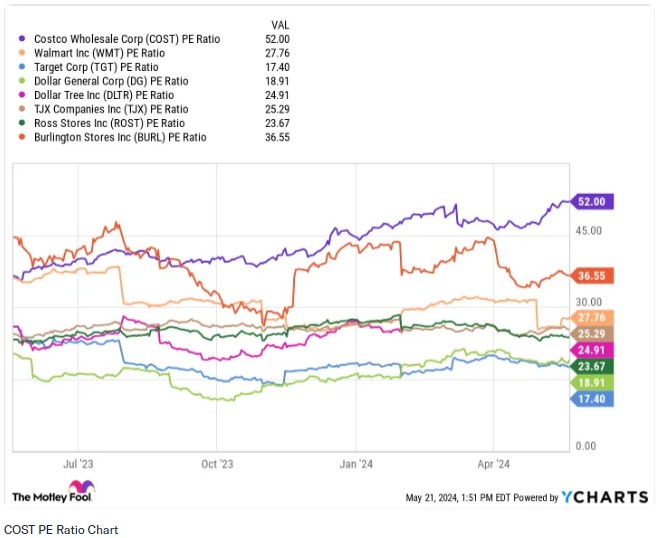Click the VAL column header
The height and width of the screenshot is (538, 659).
282,23
